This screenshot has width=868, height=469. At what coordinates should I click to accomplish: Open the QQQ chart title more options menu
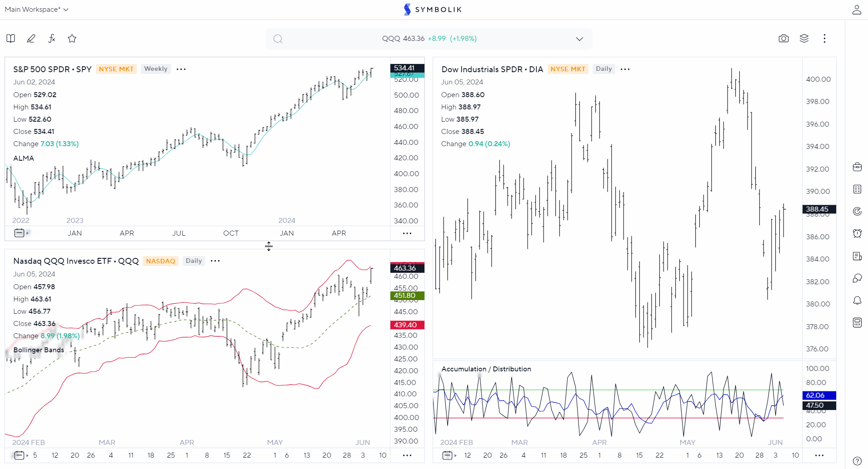pos(215,261)
